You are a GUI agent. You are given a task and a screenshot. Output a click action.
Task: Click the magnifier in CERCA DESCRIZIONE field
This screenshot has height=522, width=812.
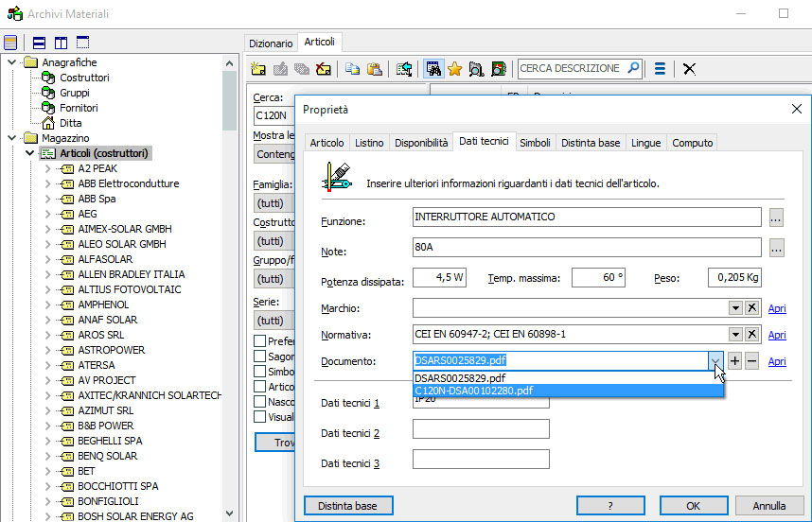pos(633,68)
